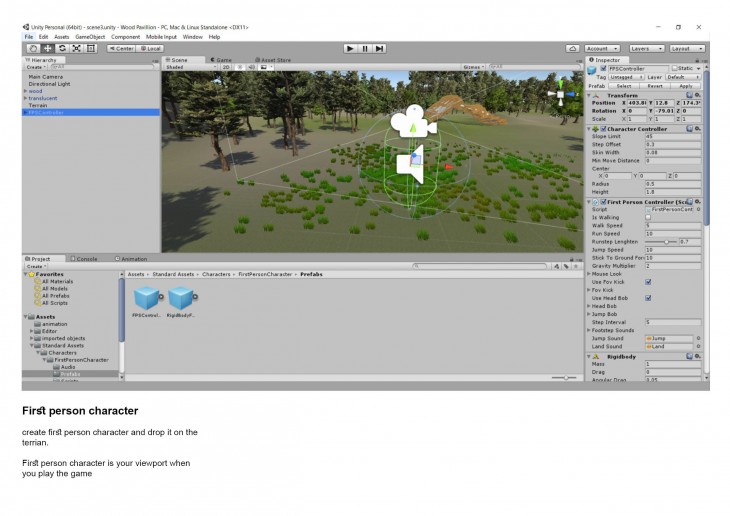The width and height of the screenshot is (730, 516).
Task: Open the GameObject menu
Action: tap(90, 36)
